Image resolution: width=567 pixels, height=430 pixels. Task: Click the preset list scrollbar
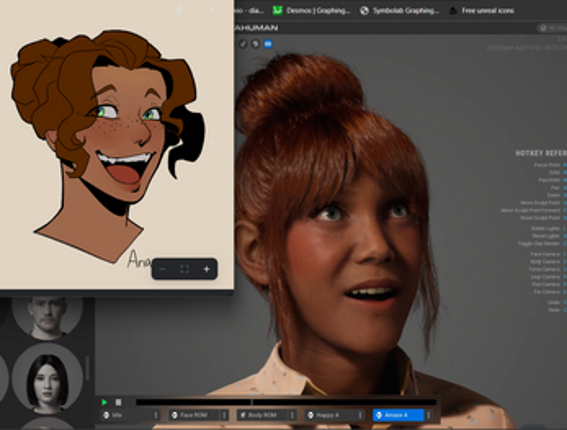tap(87, 369)
